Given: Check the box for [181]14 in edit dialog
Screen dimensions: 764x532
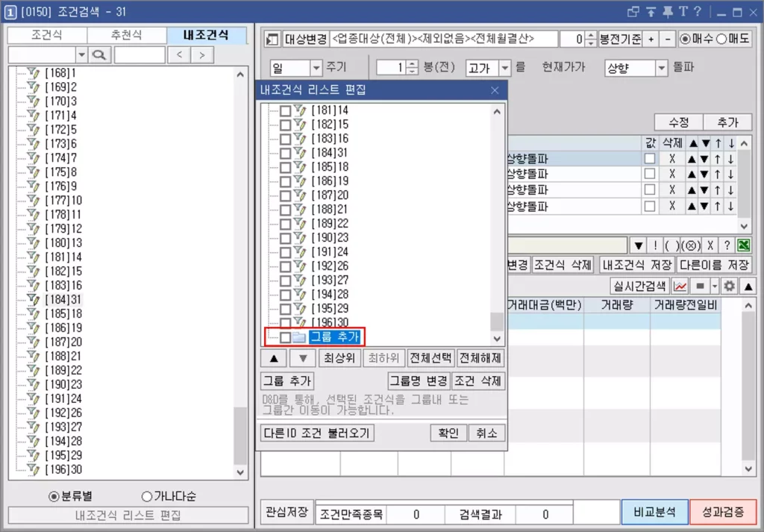Looking at the screenshot, I should tap(286, 111).
